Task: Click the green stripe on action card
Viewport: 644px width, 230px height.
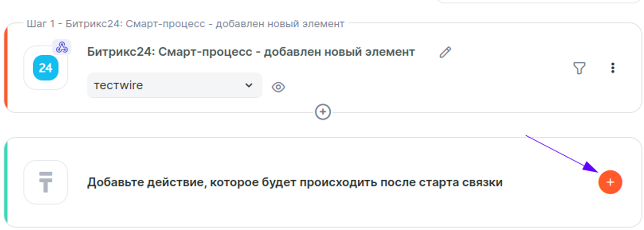Action: coord(6,182)
